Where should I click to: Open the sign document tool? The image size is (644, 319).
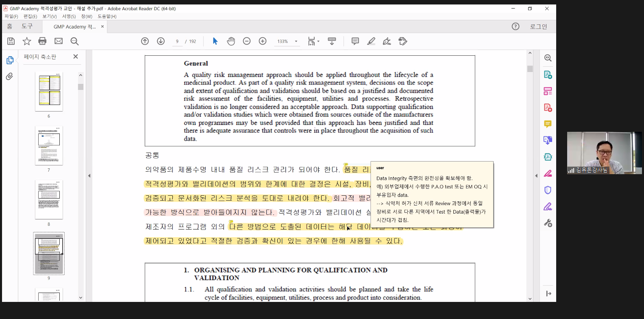pos(387,41)
